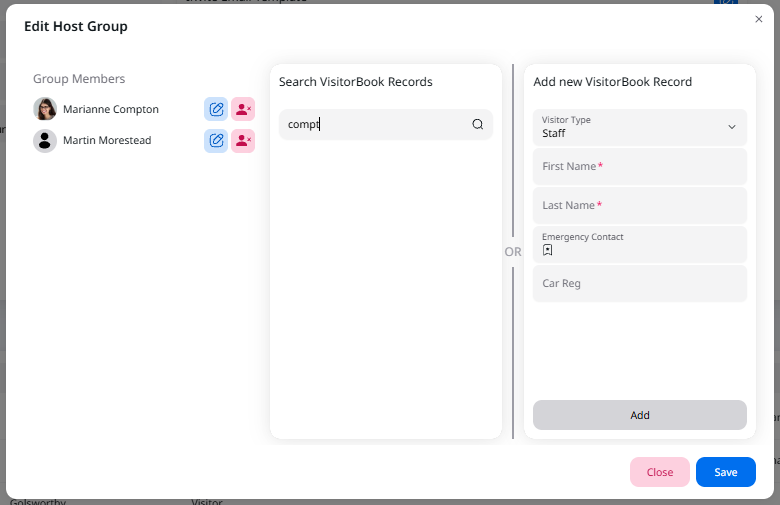The width and height of the screenshot is (780, 505).
Task: Select the Martin Morestead name text
Action: (x=107, y=141)
